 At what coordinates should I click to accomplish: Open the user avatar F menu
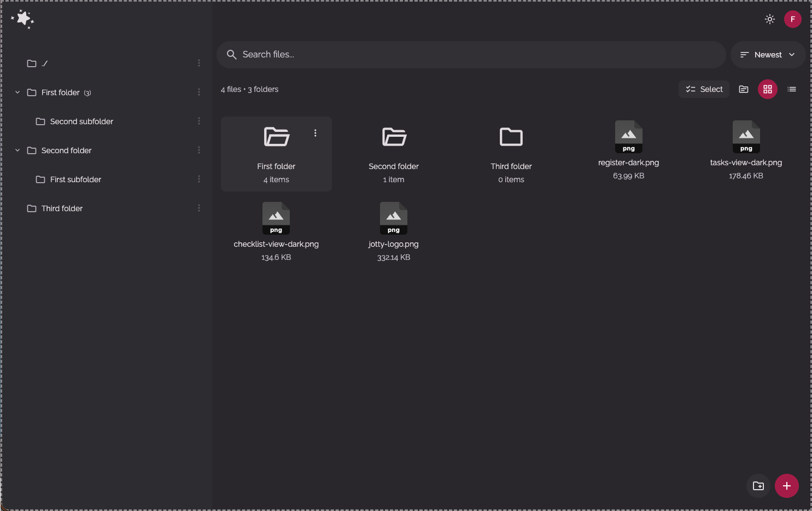pos(792,19)
